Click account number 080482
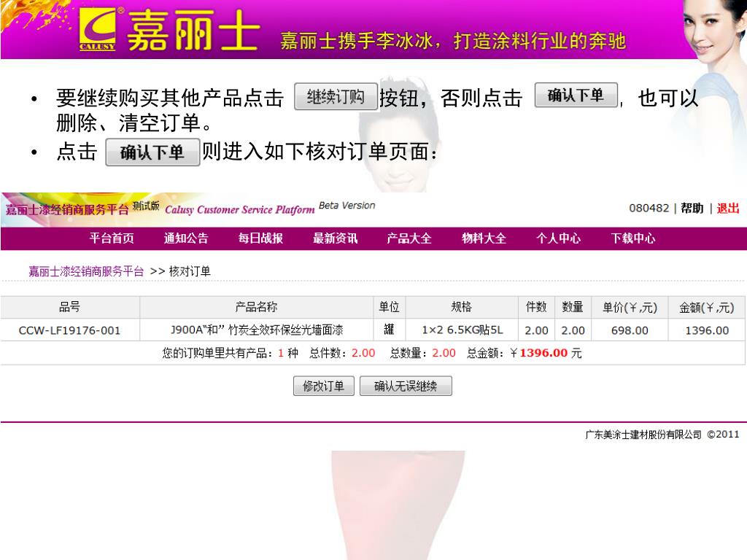Image resolution: width=747 pixels, height=560 pixels. [649, 208]
